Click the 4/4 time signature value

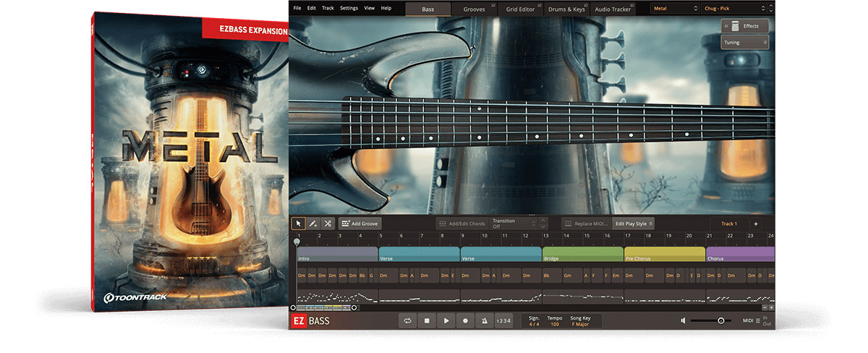(x=534, y=324)
